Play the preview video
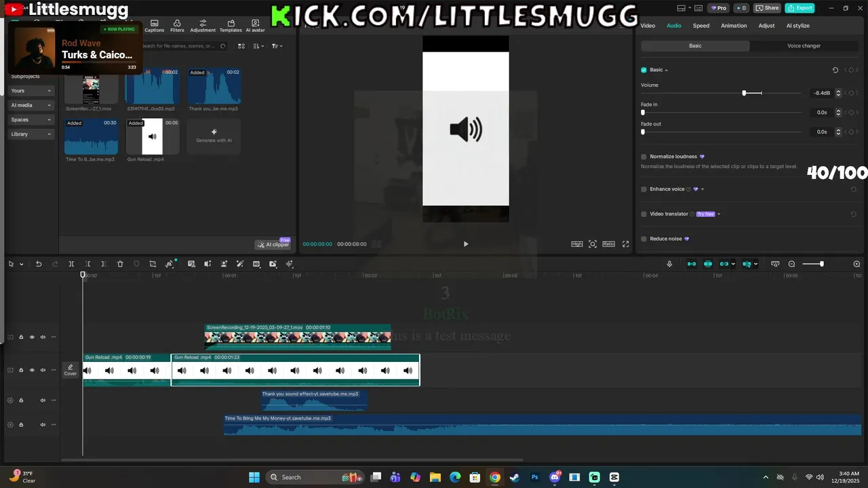This screenshot has height=488, width=868. [466, 244]
